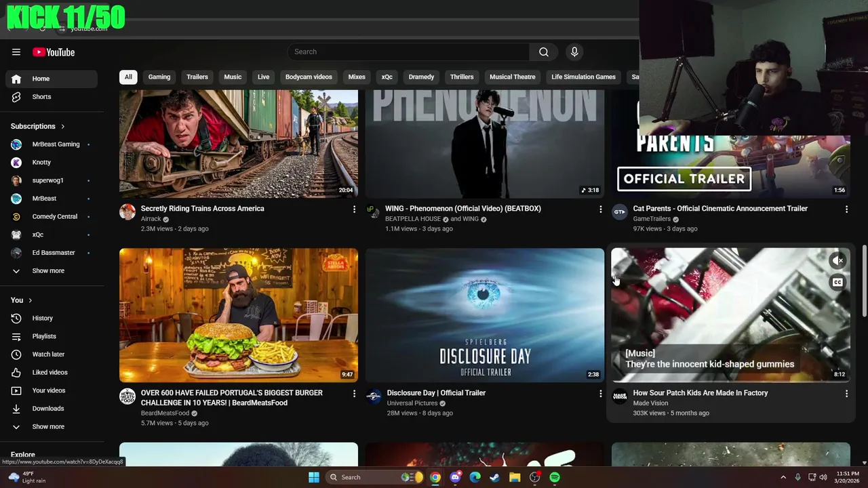The image size is (868, 488).
Task: Open Knotty subscription channel
Action: (52, 163)
